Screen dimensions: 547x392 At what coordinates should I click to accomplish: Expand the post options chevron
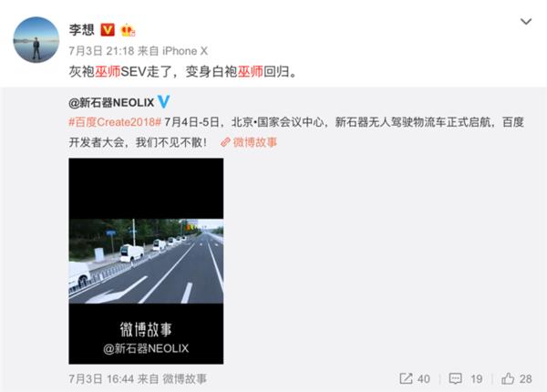526,22
